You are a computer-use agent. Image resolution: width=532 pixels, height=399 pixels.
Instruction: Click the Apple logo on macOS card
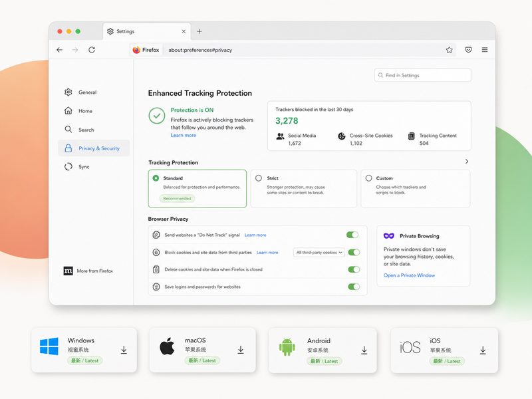pyautogui.click(x=167, y=346)
